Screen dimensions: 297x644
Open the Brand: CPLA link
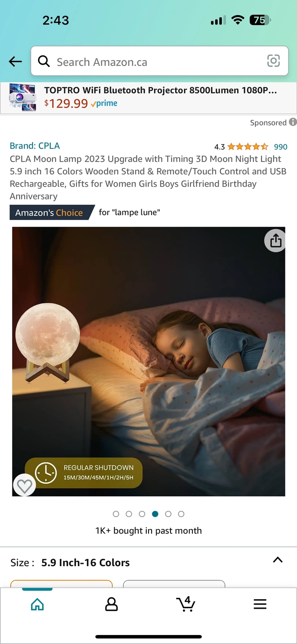click(x=35, y=146)
